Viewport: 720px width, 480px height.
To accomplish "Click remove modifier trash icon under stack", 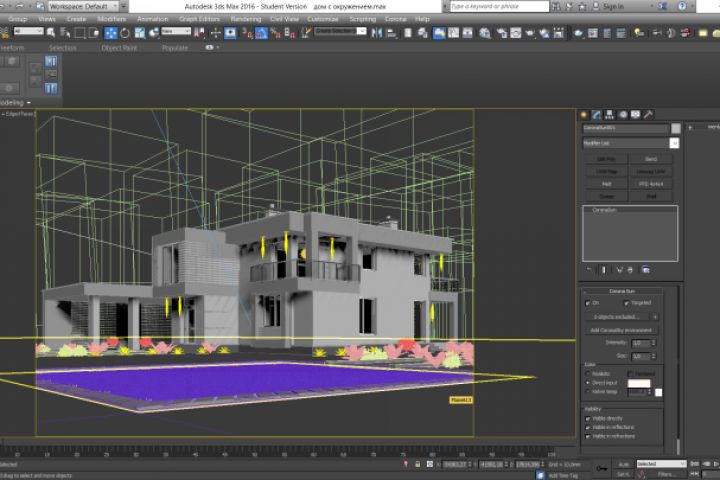I will (x=631, y=268).
